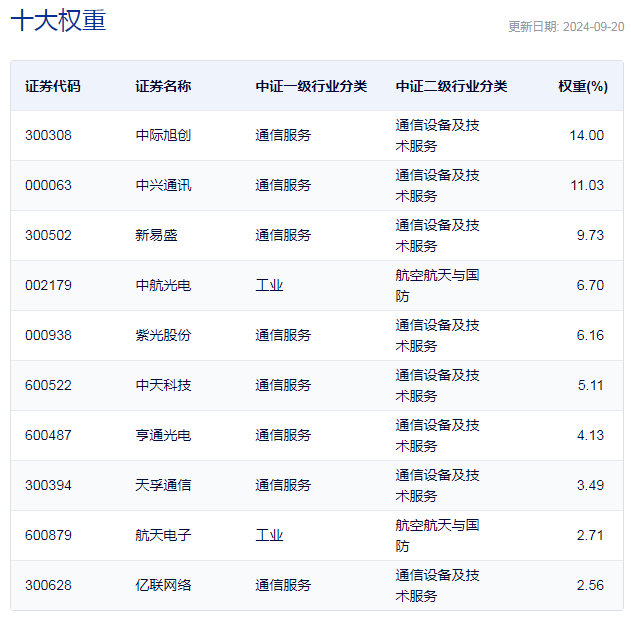Click weight value 2.56
This screenshot has height=620, width=631.
tap(590, 585)
